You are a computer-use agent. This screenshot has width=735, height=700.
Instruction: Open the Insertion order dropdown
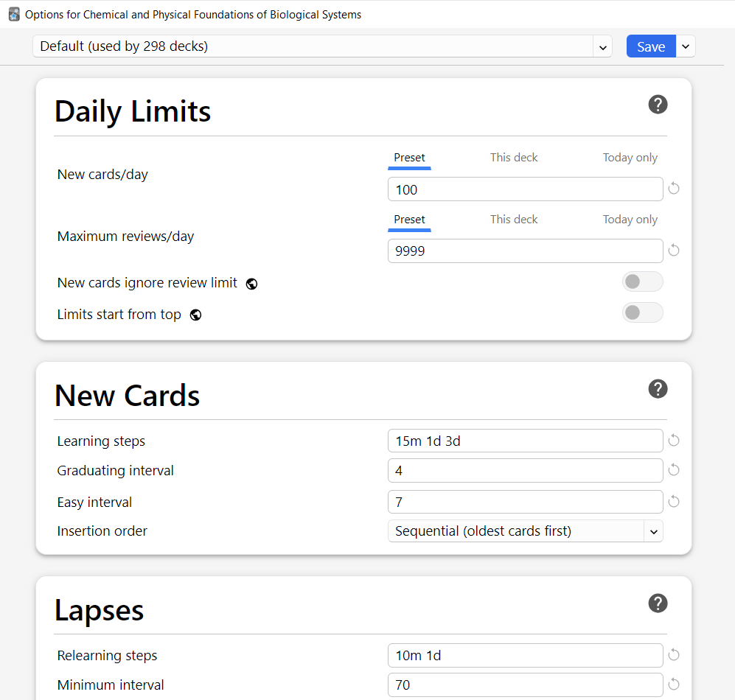point(525,531)
